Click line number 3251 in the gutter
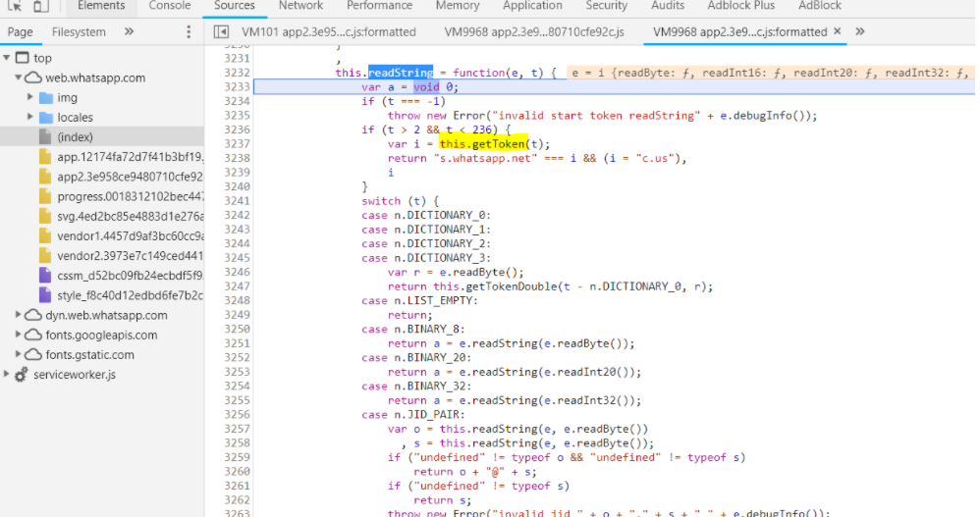980x517 pixels. (237, 342)
